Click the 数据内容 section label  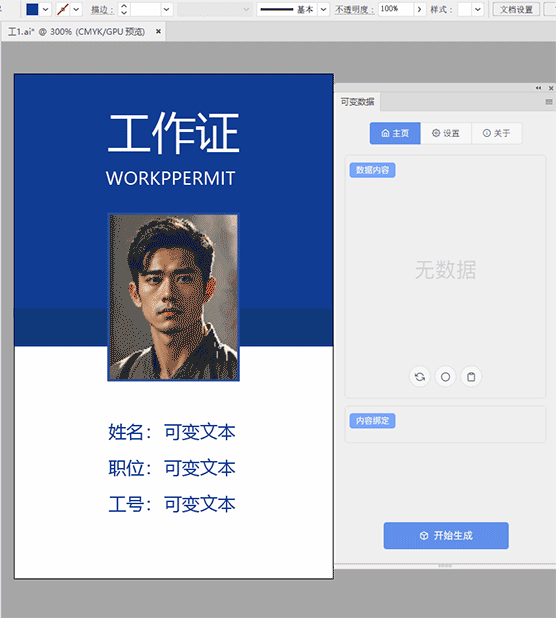(x=372, y=170)
